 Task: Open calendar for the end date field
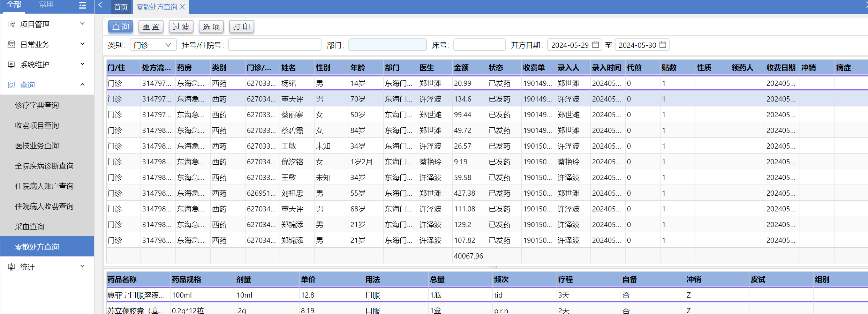(x=663, y=45)
